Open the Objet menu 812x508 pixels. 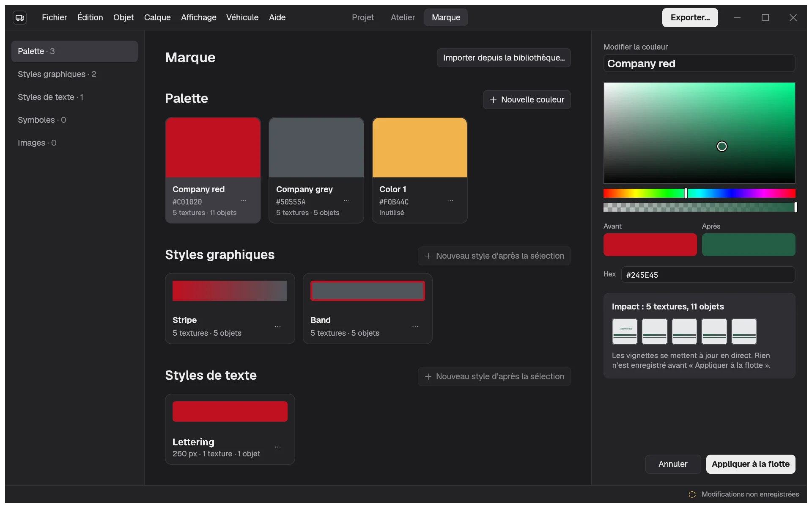(123, 17)
